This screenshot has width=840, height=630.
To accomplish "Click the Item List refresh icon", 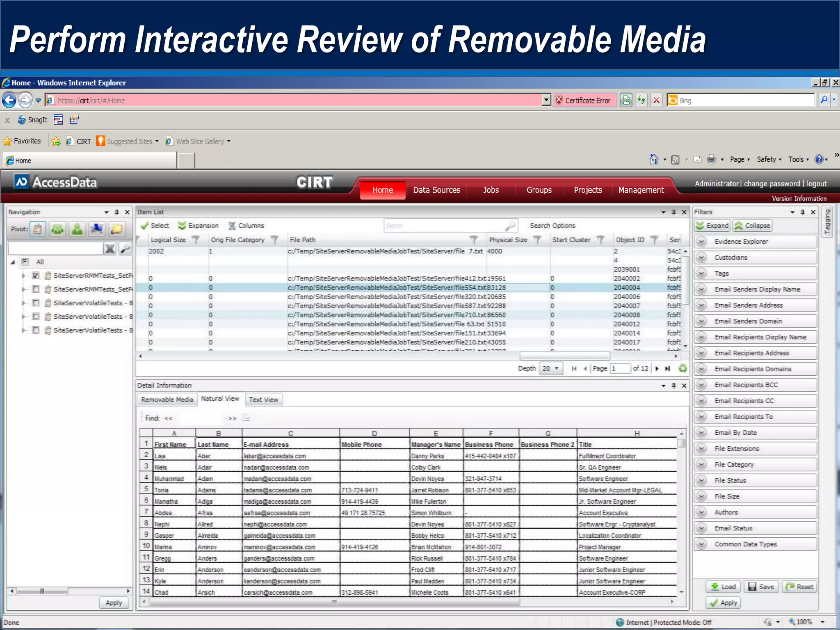I will 682,368.
